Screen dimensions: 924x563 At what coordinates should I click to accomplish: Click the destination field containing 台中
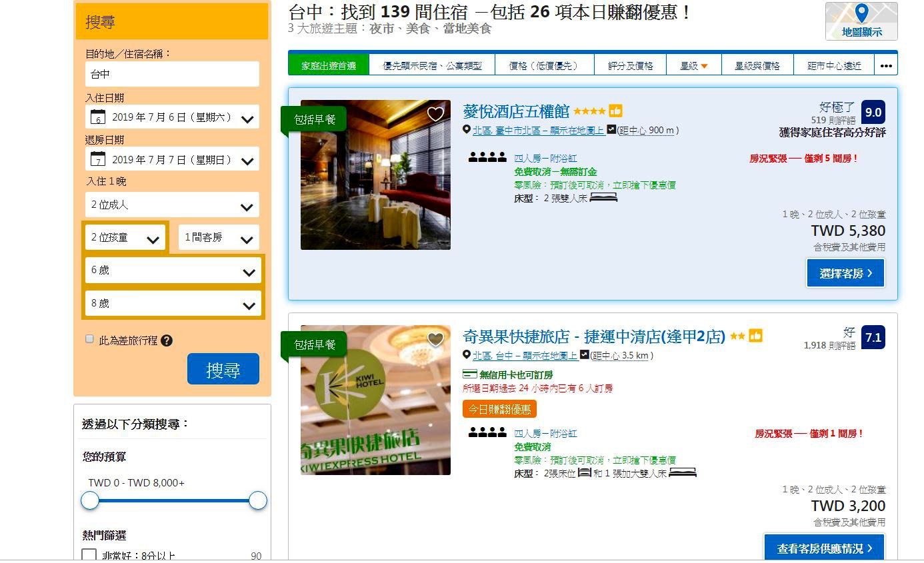click(172, 74)
